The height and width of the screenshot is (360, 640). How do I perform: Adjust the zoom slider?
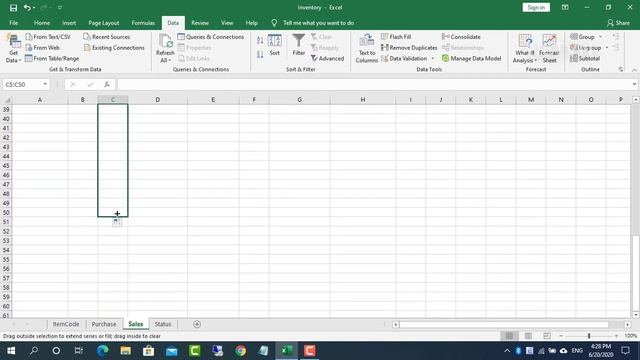click(589, 336)
